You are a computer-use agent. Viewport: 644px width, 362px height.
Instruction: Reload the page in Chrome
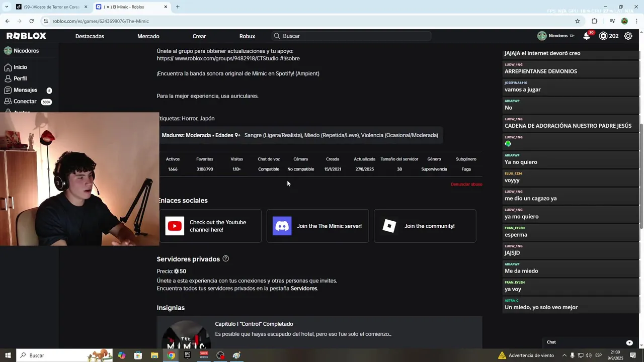[x=31, y=21]
